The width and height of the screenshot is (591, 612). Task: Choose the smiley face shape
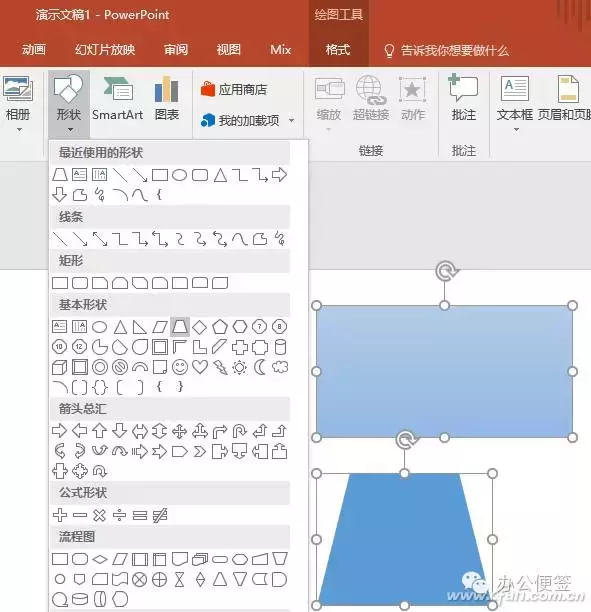coord(180,367)
